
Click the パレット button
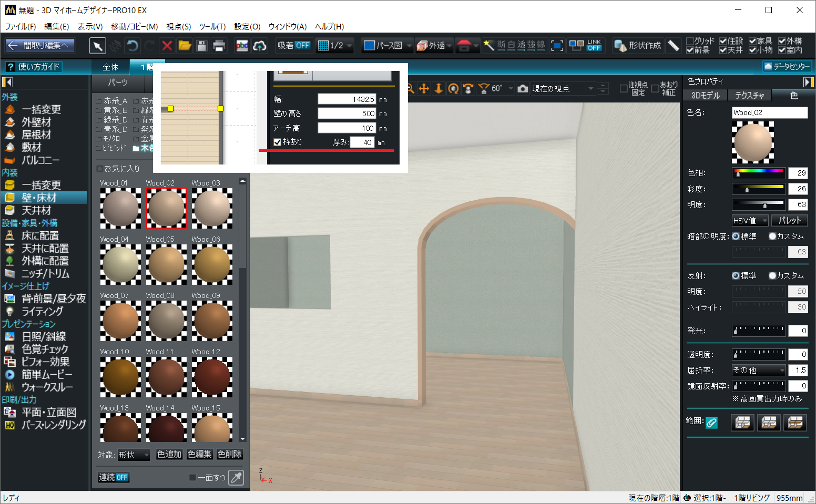coord(789,221)
